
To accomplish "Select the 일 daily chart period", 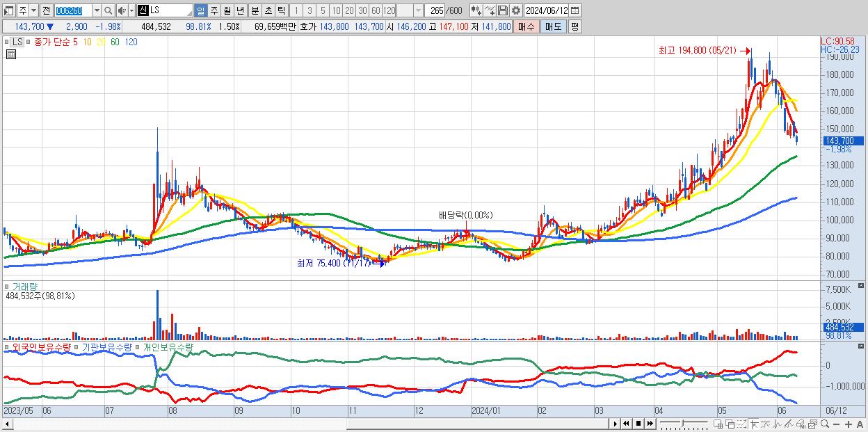I will (201, 10).
